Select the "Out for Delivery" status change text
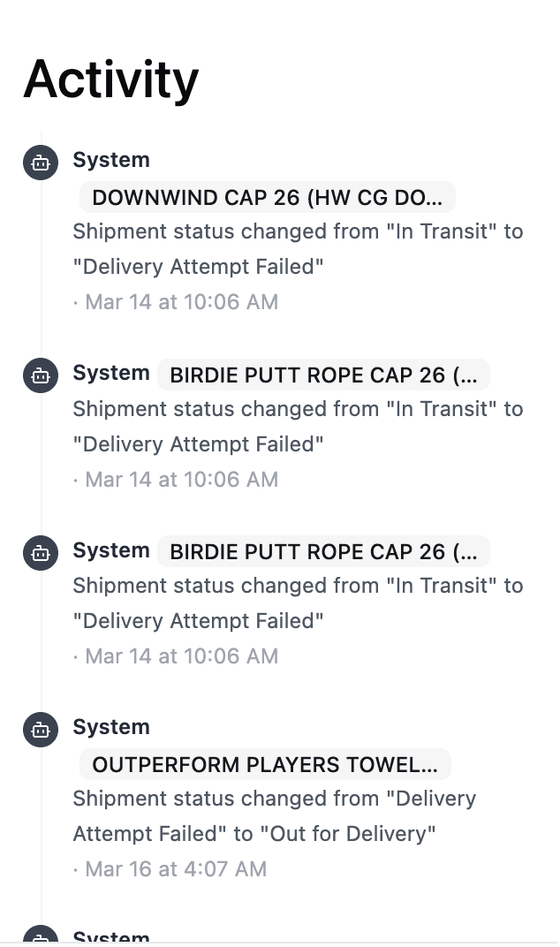This screenshot has width=560, height=947. (274, 816)
